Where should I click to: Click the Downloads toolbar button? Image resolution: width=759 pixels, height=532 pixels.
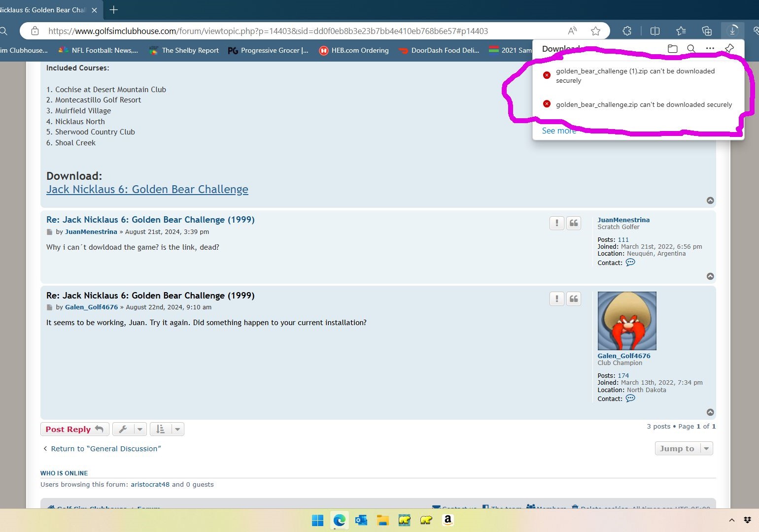(732, 31)
